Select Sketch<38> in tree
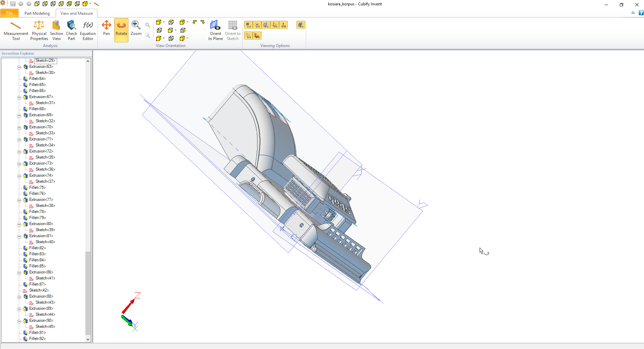Screen dimensions: 644x349 click(x=45, y=206)
